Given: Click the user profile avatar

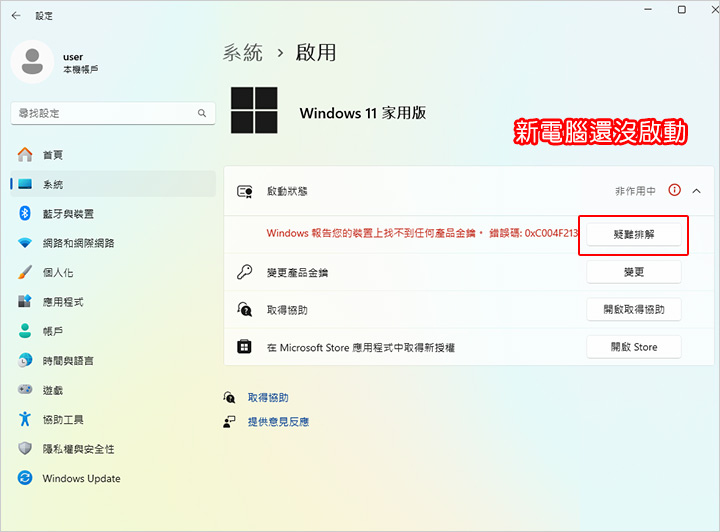Looking at the screenshot, I should 32,62.
